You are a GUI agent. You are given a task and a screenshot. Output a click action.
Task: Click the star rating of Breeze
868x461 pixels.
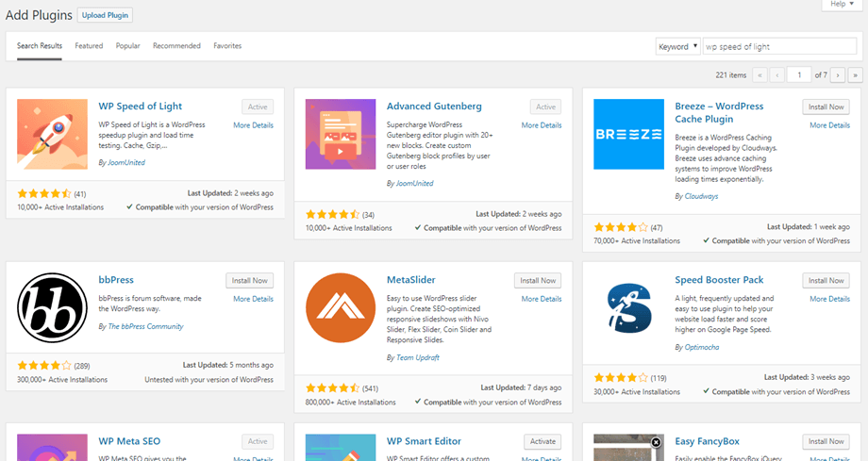(621, 227)
